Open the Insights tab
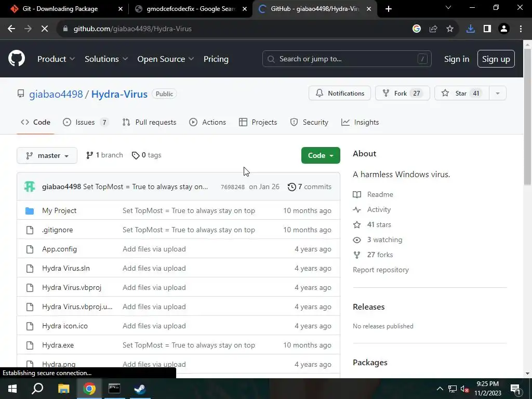532x399 pixels. (x=360, y=122)
